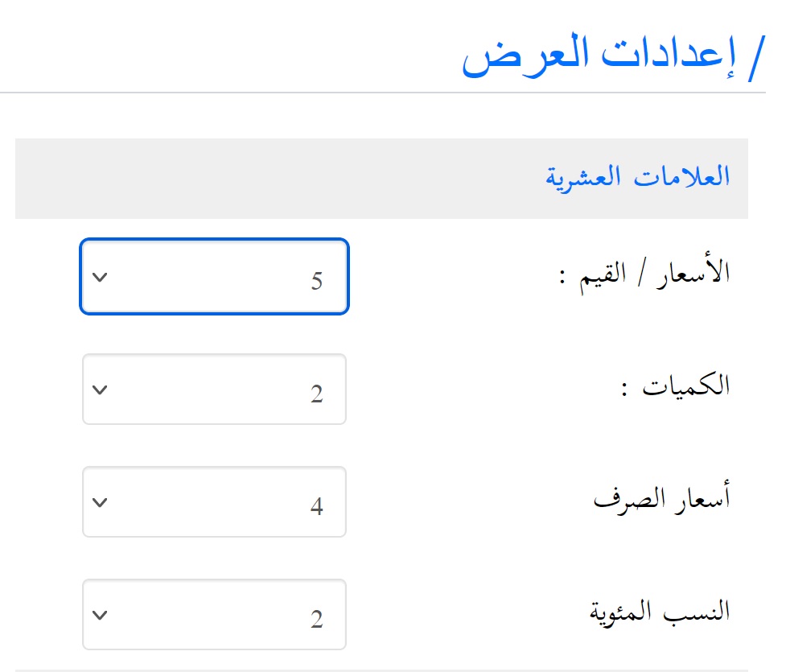
Task: Click the selector showing value 4 for exchange rates
Action: coord(213,502)
